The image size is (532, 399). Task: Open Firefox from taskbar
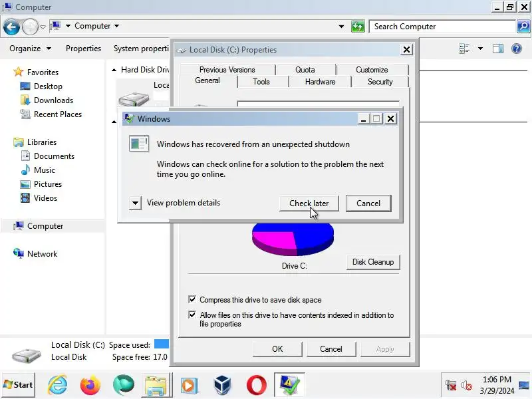[x=90, y=385]
